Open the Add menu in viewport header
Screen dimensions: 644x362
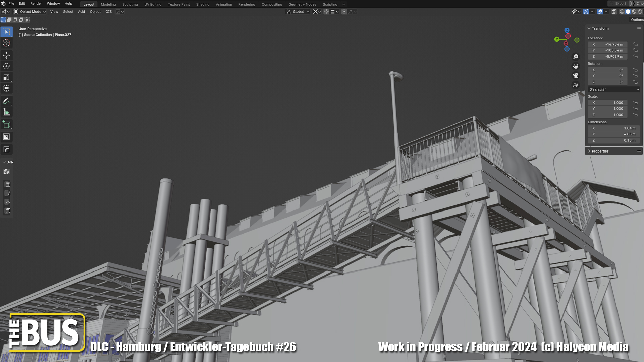point(81,12)
